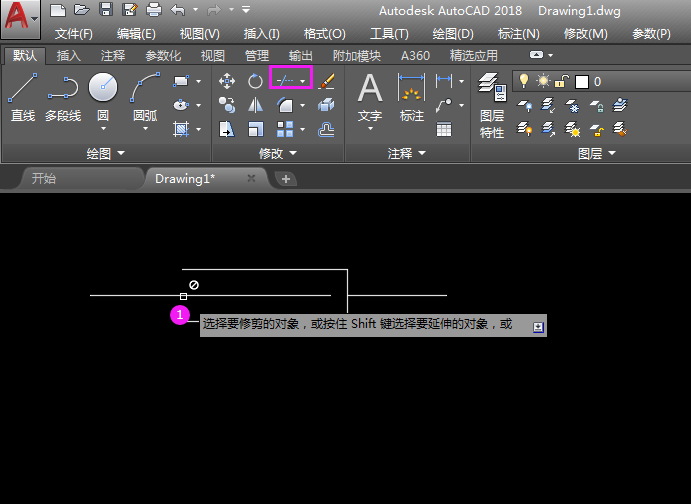The width and height of the screenshot is (691, 504).
Task: Activate the Mirror tool
Action: [x=255, y=105]
